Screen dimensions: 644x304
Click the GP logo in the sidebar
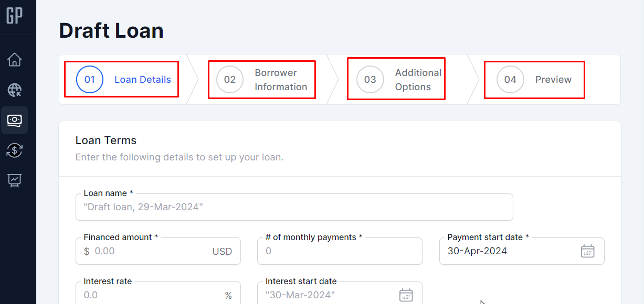pyautogui.click(x=14, y=16)
